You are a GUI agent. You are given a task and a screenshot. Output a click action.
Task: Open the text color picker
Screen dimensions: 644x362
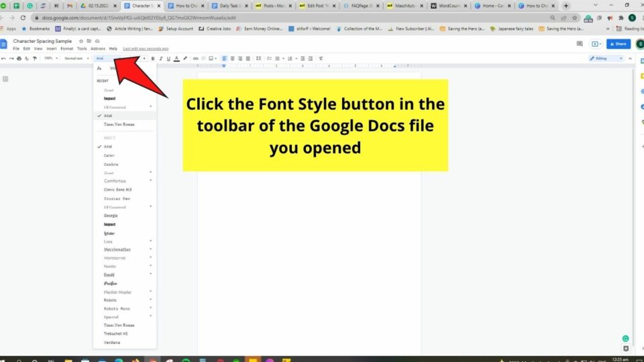(x=176, y=59)
